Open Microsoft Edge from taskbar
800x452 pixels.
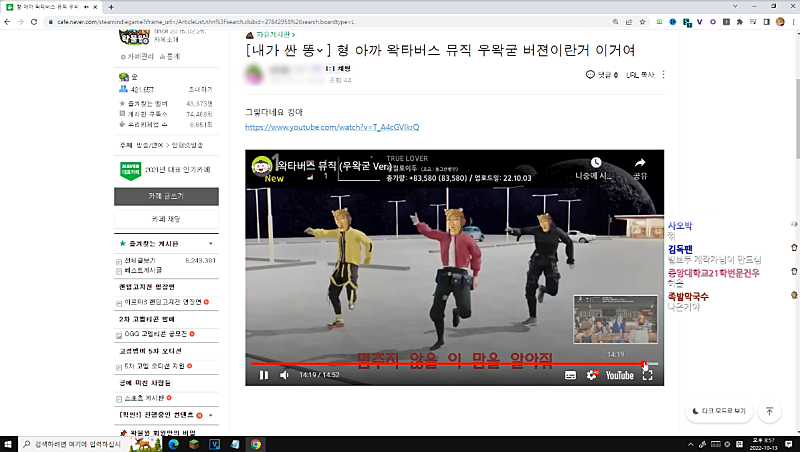(x=173, y=444)
